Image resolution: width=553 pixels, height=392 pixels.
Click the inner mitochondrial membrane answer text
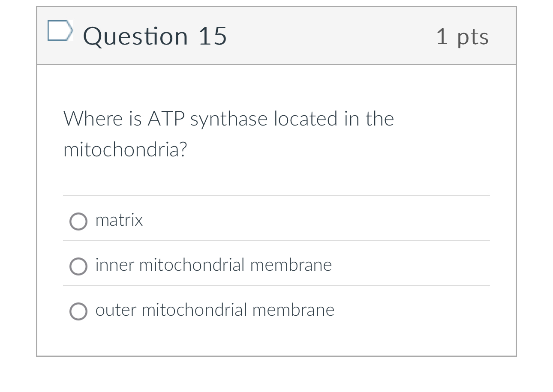point(213,265)
